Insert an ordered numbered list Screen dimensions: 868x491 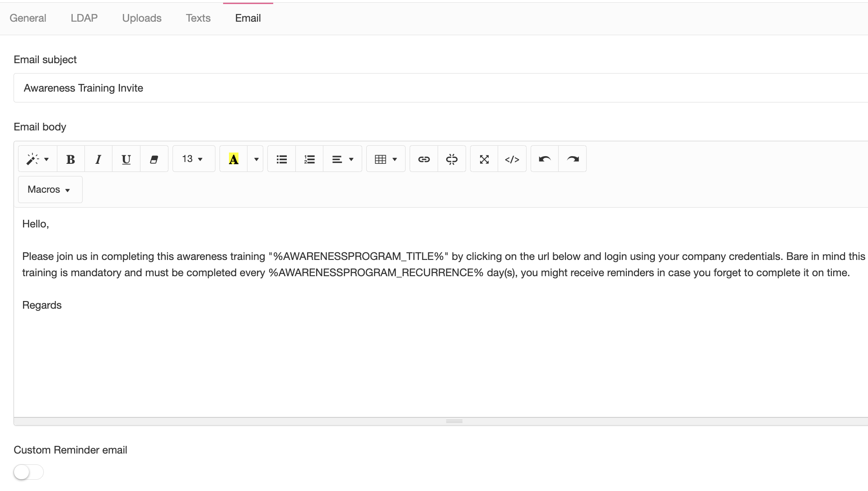309,159
